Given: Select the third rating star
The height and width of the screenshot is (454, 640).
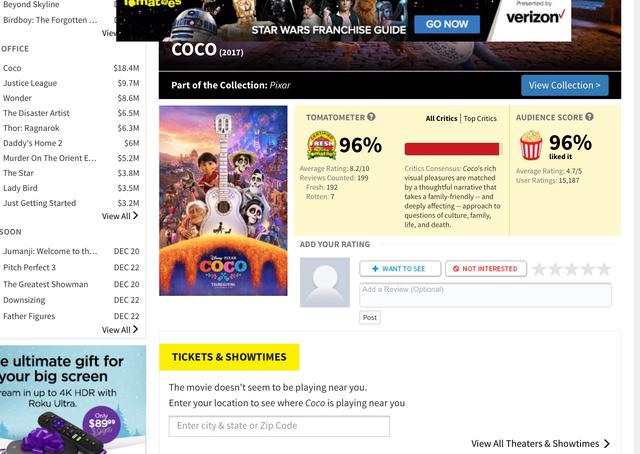Looking at the screenshot, I should [571, 269].
